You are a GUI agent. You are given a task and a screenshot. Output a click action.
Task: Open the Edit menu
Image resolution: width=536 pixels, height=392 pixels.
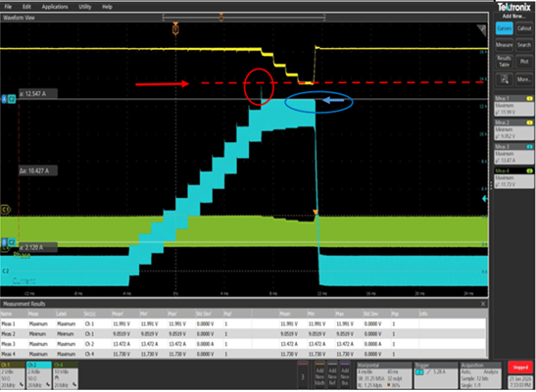coord(26,7)
